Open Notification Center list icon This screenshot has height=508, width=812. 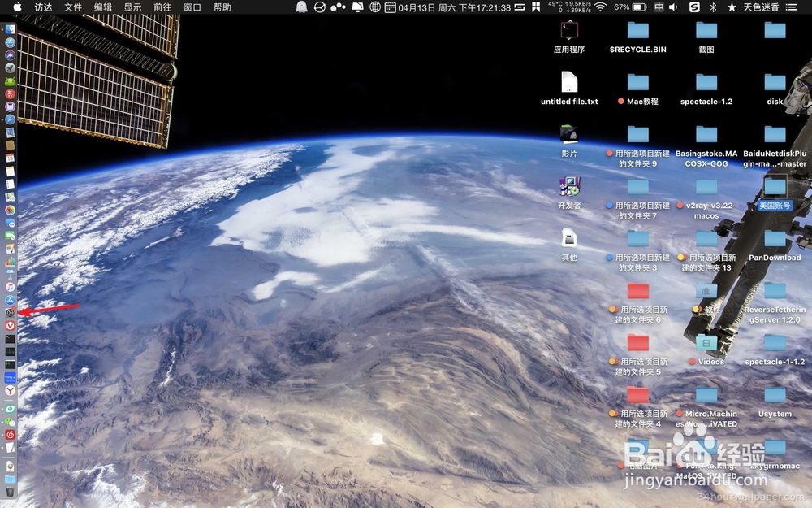(791, 7)
